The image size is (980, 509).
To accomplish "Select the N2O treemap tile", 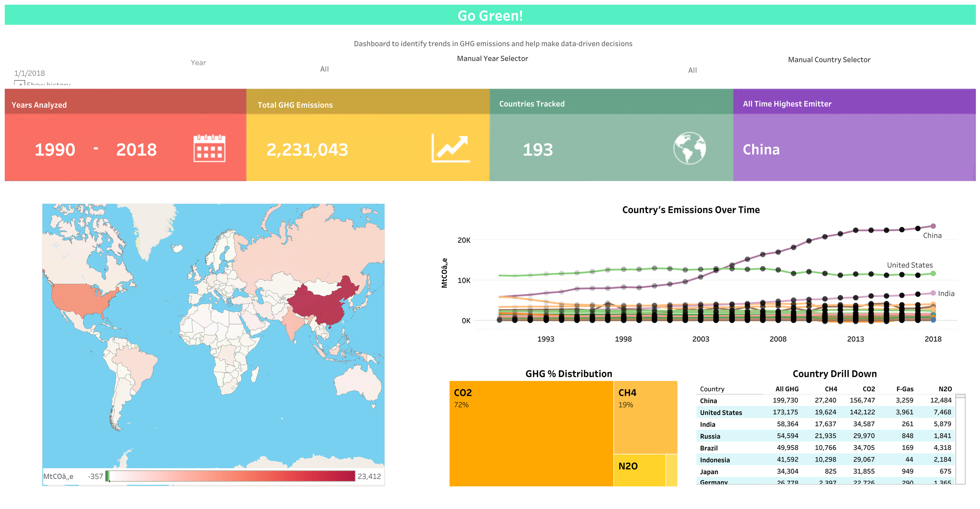I will tap(639, 470).
